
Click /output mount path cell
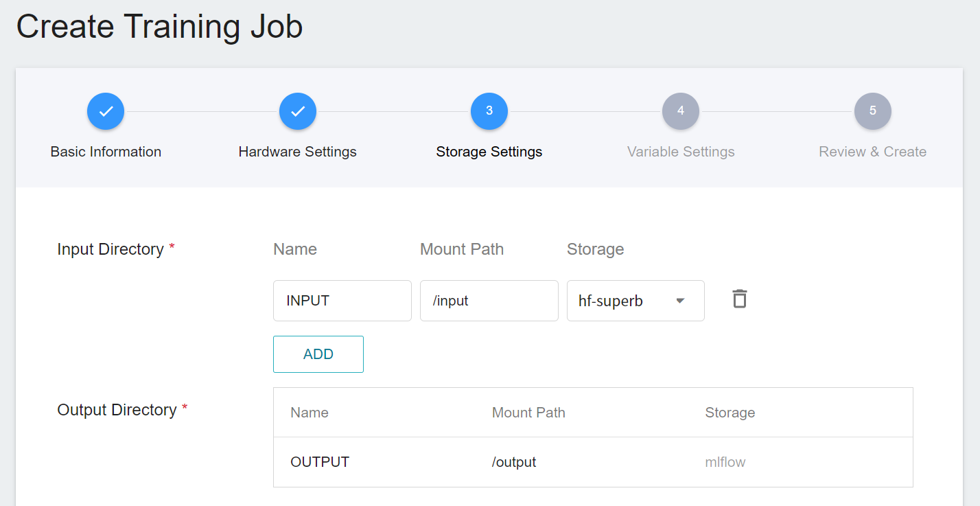pos(514,462)
